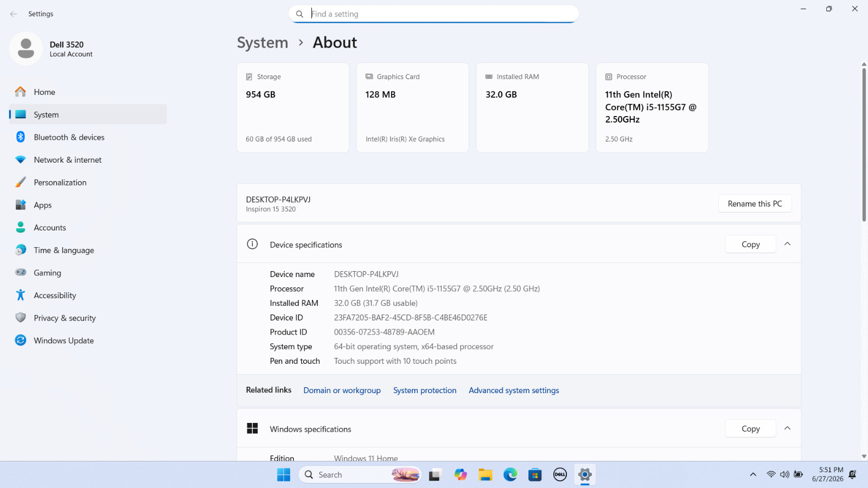Click the Installed RAM card icon
Screen dimensions: 868x488
489,77
